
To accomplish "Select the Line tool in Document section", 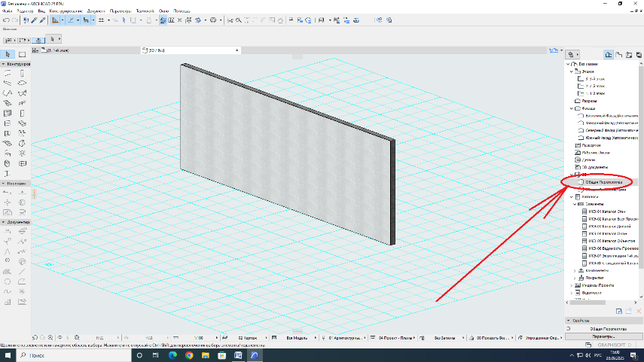I will (22, 271).
